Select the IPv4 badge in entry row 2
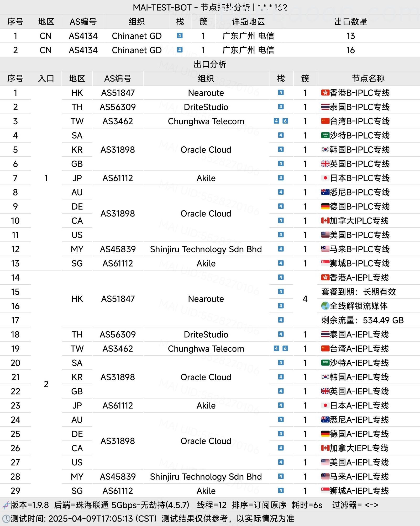The width and height of the screenshot is (420, 526). (180, 50)
